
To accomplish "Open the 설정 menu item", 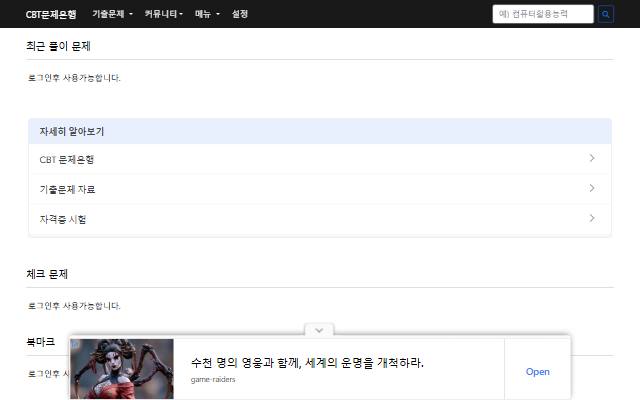I will [240, 14].
